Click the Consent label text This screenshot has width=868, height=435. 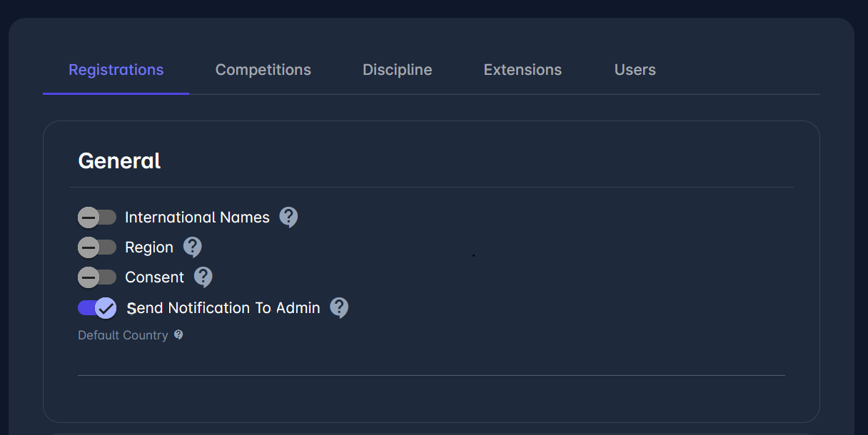[x=155, y=277]
